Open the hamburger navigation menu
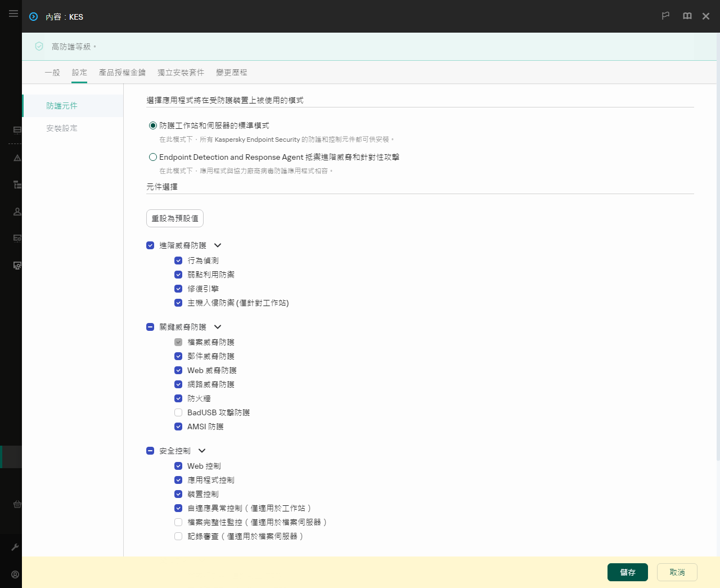This screenshot has height=588, width=720. (13, 14)
